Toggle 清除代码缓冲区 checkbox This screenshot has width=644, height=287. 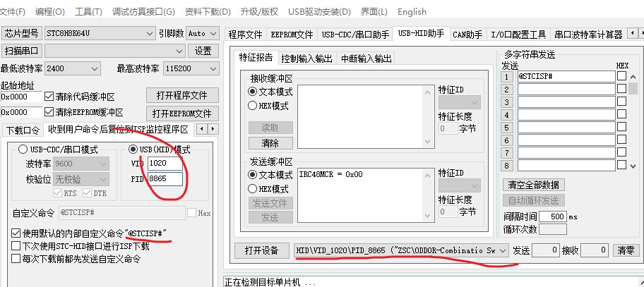tap(49, 97)
